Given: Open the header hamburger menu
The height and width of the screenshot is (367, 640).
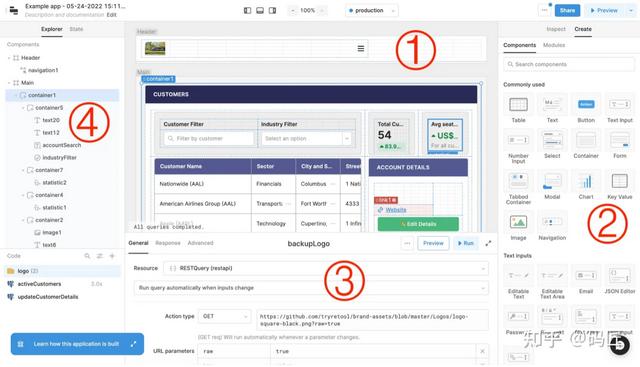Looking at the screenshot, I should click(x=361, y=49).
